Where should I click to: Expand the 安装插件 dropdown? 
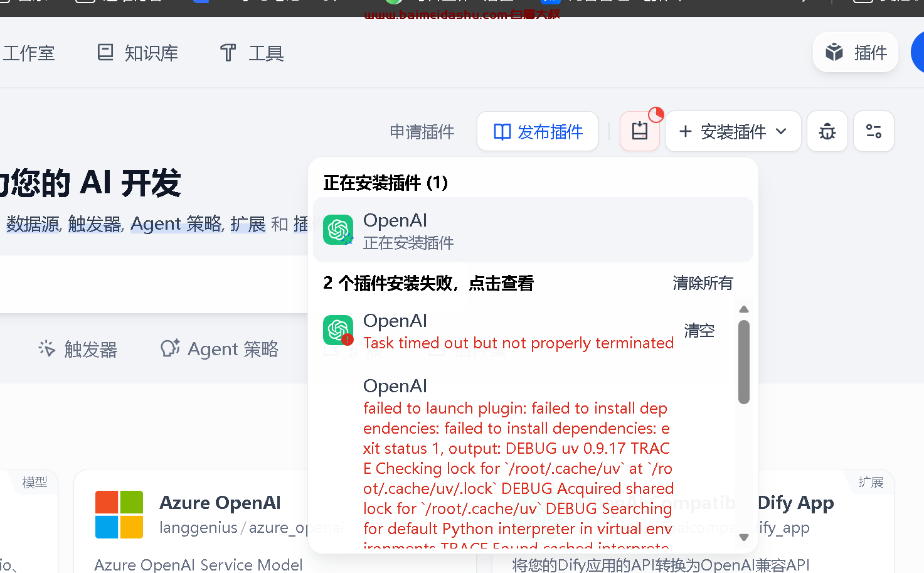point(733,131)
